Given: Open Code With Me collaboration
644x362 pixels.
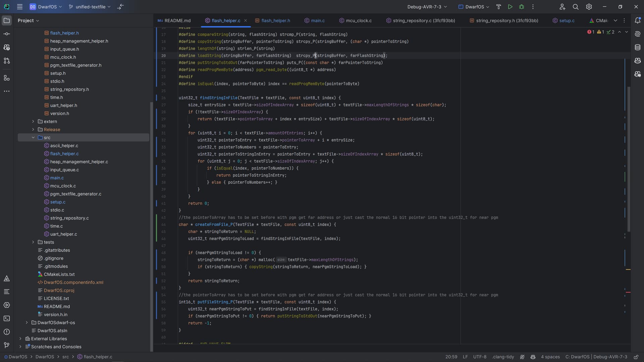Looking at the screenshot, I should pos(562,7).
